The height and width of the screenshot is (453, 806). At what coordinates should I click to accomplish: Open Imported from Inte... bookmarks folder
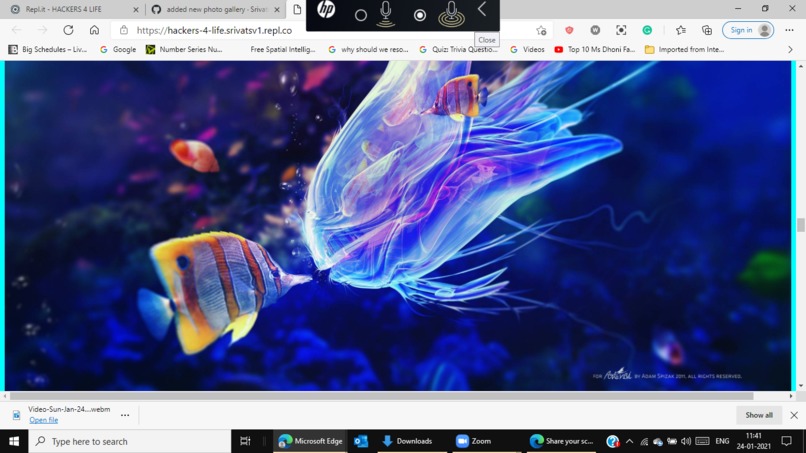(685, 49)
